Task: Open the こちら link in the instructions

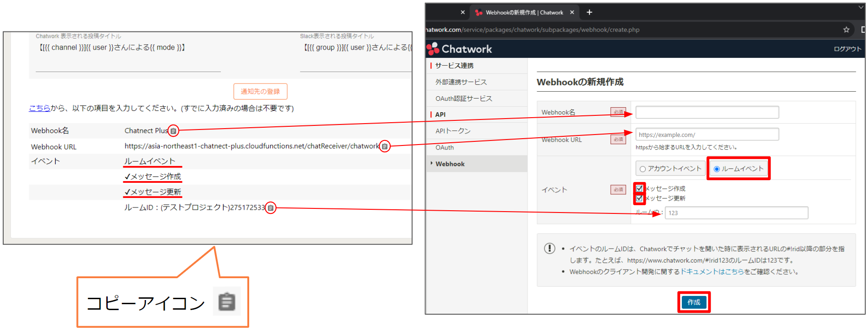Action: click(x=40, y=108)
